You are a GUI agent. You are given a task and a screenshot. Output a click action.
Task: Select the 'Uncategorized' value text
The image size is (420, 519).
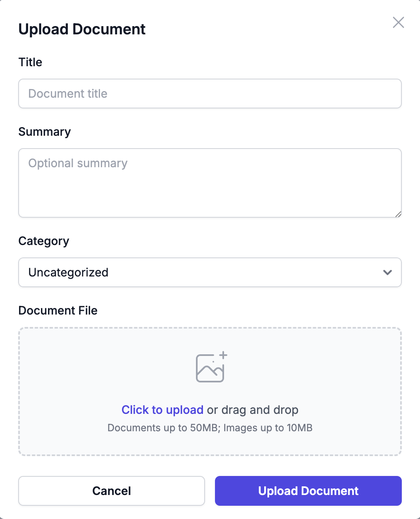pos(68,272)
